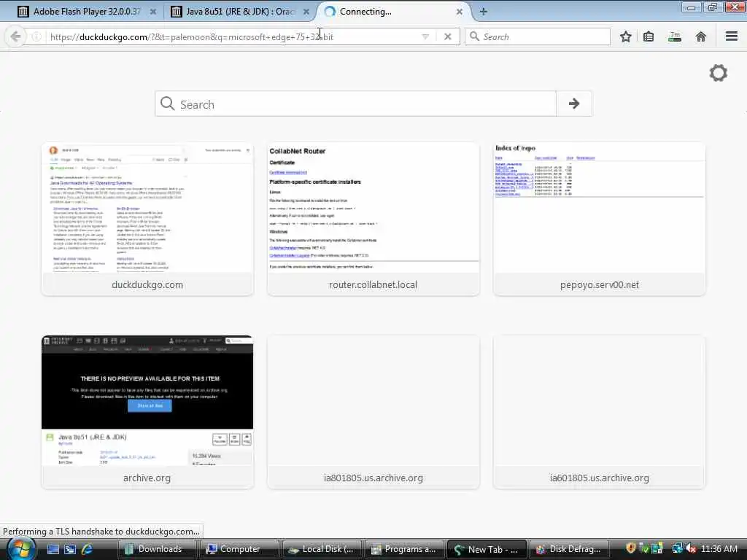Open the address bar history dropdown arrow

[425, 36]
